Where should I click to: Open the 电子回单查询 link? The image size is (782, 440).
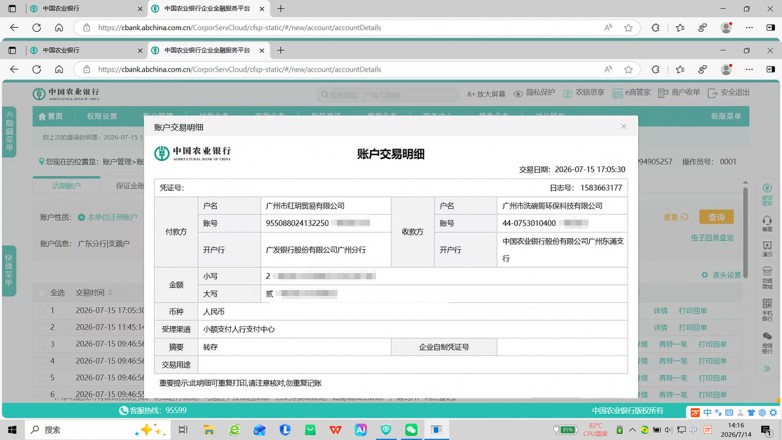point(712,237)
